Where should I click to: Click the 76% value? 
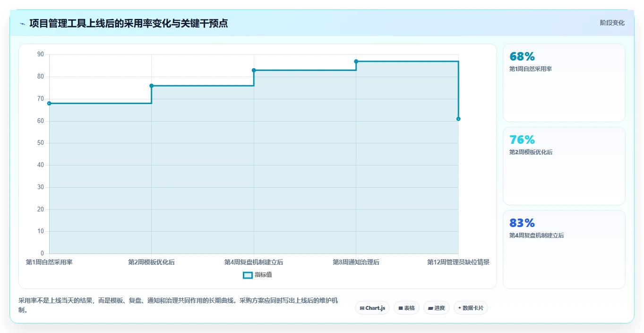coord(522,140)
